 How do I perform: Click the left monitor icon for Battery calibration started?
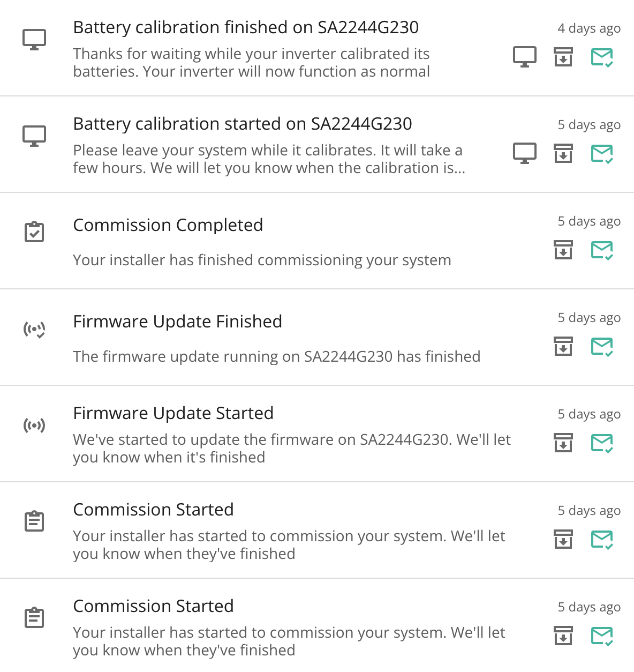coord(34,136)
